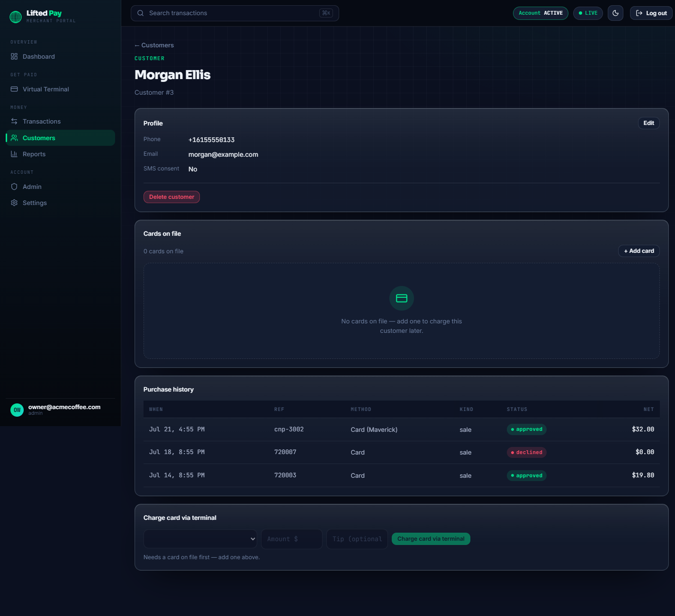Screen dimensions: 675x616
Task: Click the Card (Maverick) method cell
Action: (374, 430)
